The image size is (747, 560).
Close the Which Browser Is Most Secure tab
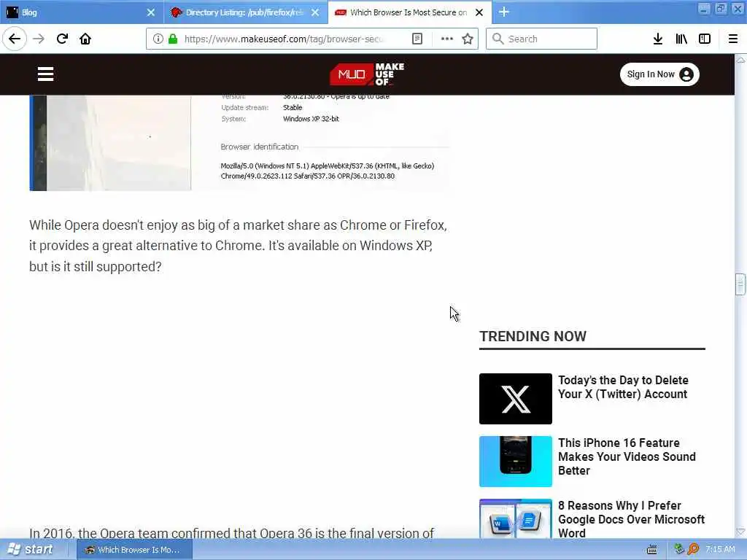479,12
